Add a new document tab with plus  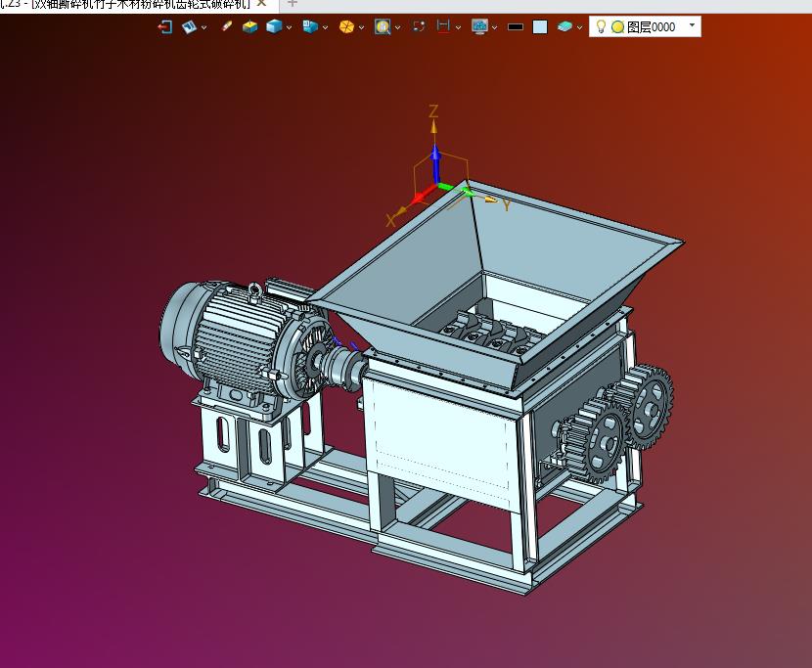pyautogui.click(x=293, y=4)
